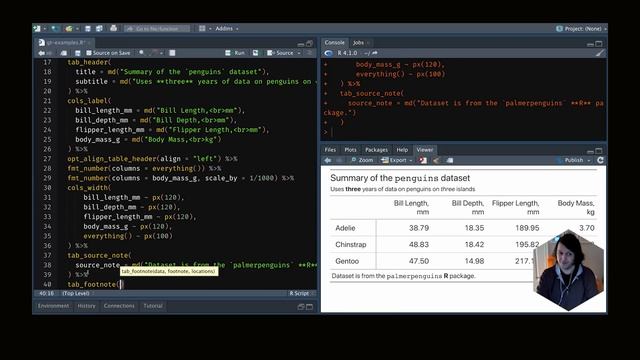The height and width of the screenshot is (360, 640).
Task: Click the '48.83' cell in Chinstrap row
Action: [419, 244]
